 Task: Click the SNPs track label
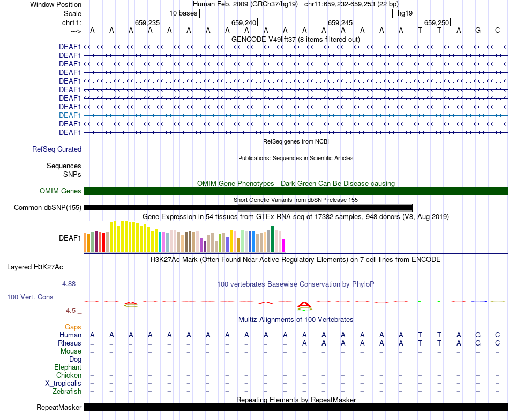pos(72,174)
